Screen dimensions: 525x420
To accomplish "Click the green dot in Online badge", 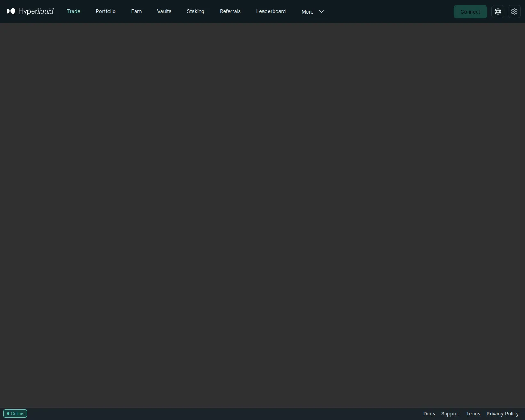I will [8, 413].
